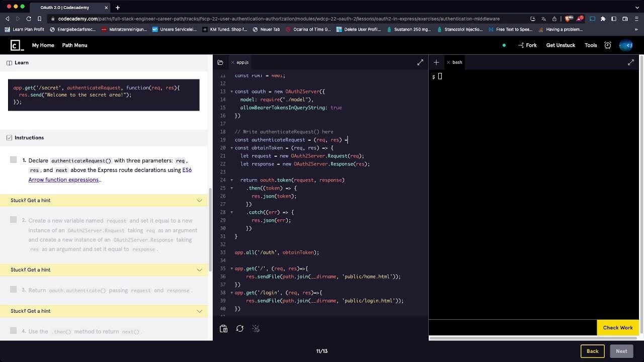Click the code beautify icon below editor
The image size is (644, 362).
256,328
